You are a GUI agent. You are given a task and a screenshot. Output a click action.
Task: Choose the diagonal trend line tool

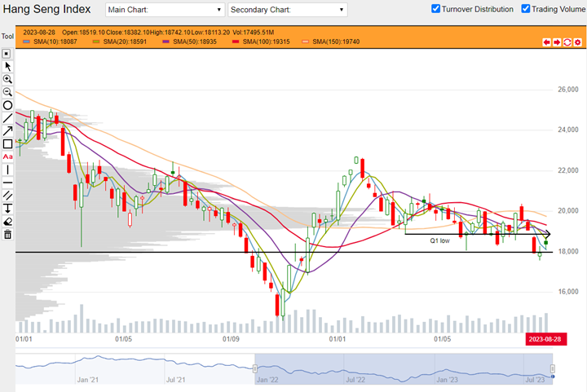(7, 118)
